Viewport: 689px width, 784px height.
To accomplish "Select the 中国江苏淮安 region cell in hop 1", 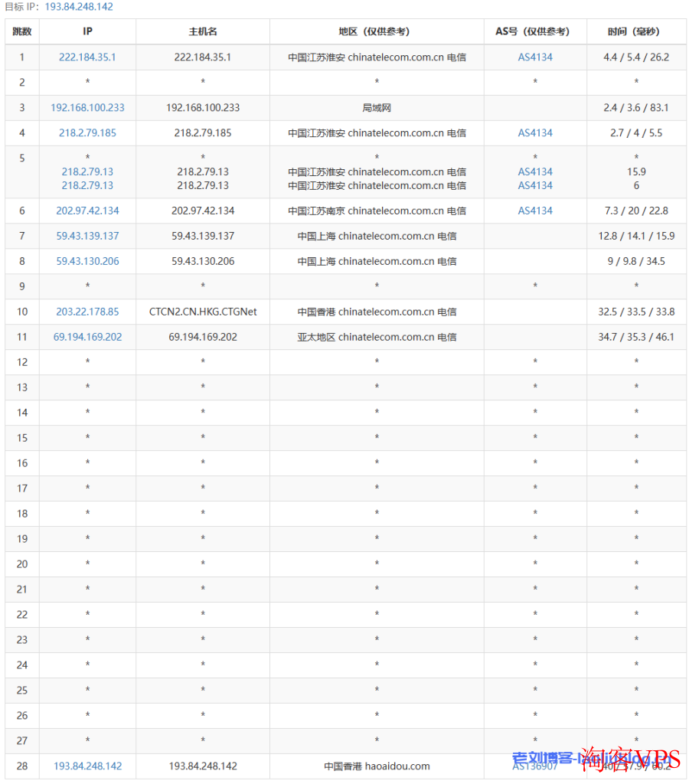I will [x=377, y=57].
